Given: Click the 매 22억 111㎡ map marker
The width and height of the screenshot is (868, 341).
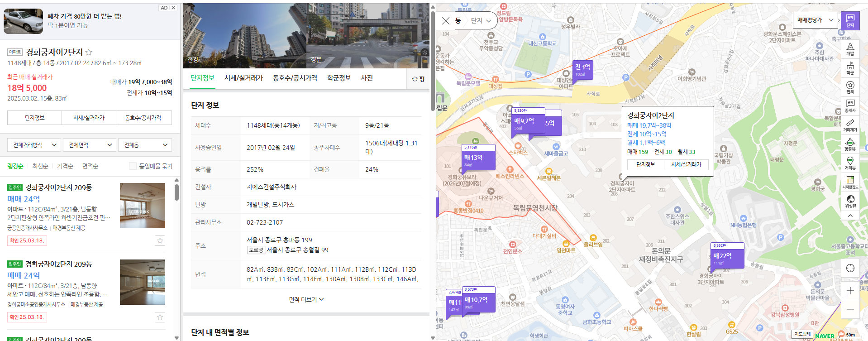Looking at the screenshot, I should point(727,258).
